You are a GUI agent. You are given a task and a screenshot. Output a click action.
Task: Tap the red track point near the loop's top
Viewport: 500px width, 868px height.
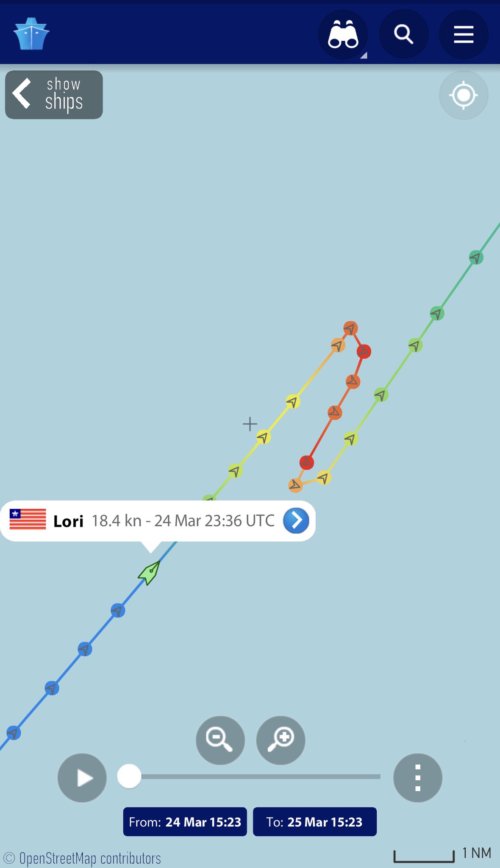point(364,351)
